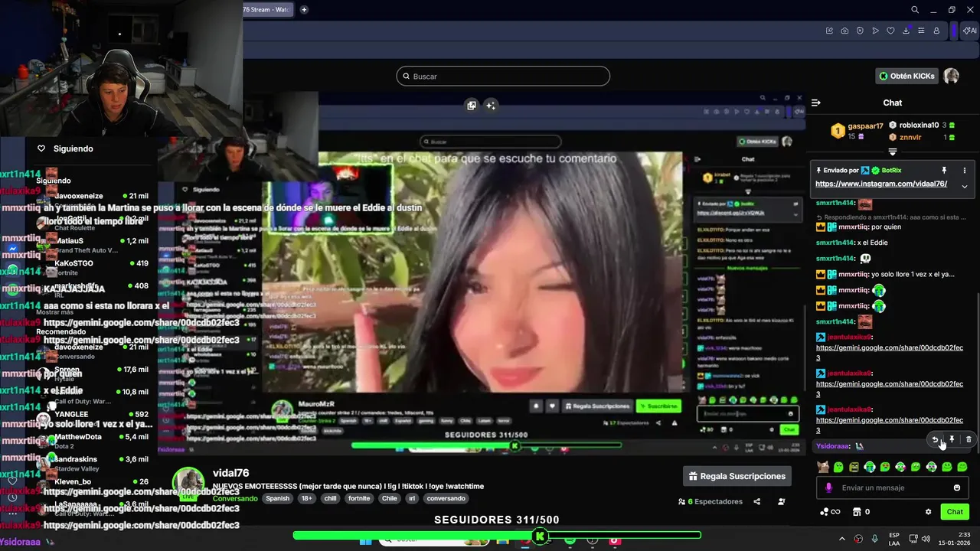Unpin the BotRix pinned message

944,170
